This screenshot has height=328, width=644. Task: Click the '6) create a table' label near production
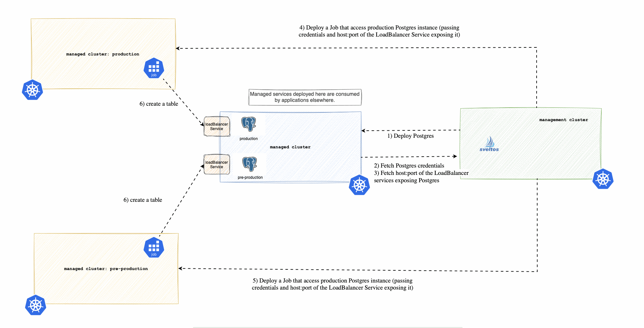[x=158, y=103]
